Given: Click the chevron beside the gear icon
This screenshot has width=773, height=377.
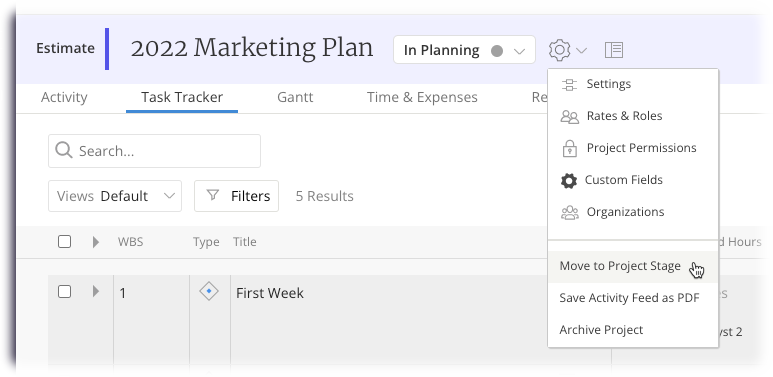Looking at the screenshot, I should pos(581,50).
